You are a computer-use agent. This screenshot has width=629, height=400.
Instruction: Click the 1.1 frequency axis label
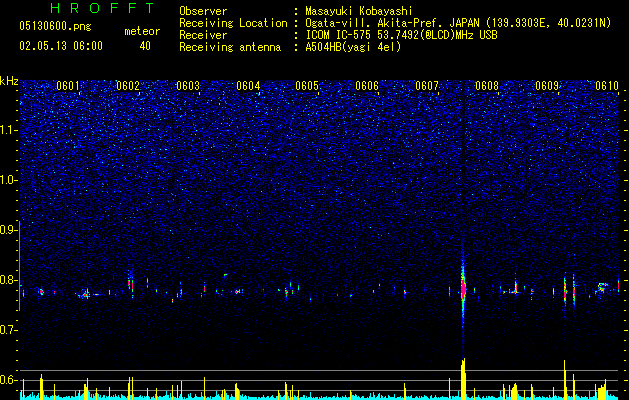coord(8,130)
